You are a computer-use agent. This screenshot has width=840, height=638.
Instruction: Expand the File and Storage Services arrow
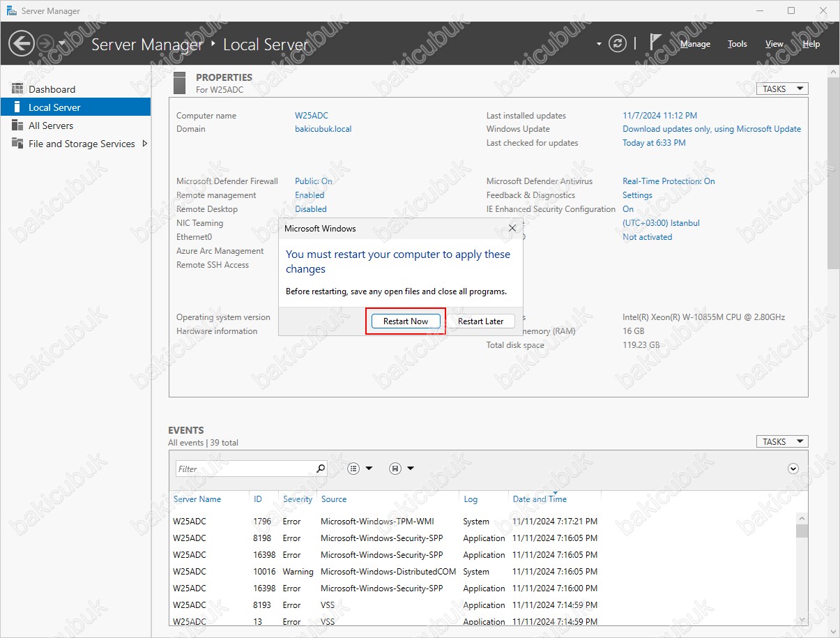(x=144, y=144)
